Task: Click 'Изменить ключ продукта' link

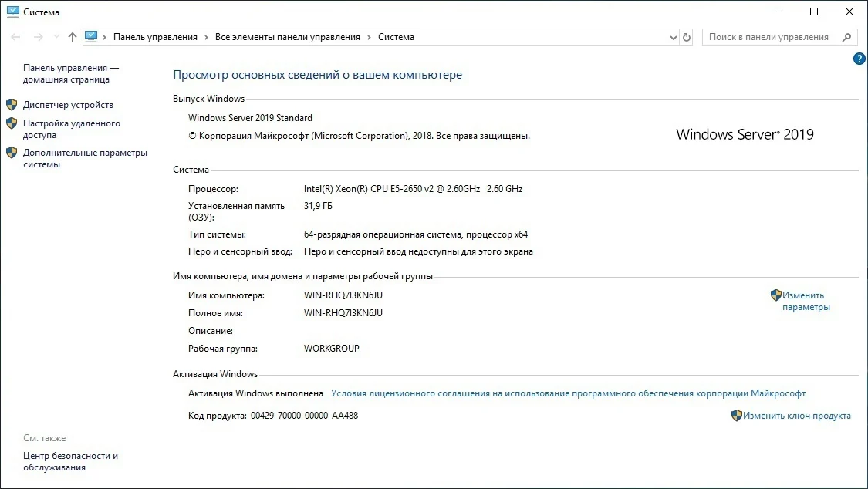Action: 796,416
